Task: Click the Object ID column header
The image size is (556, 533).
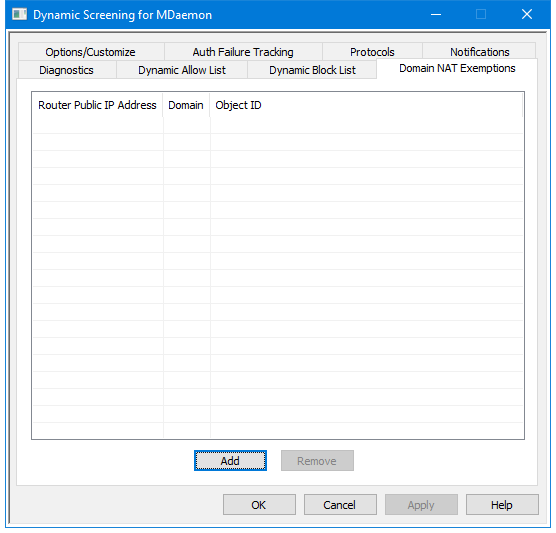Action: 366,105
